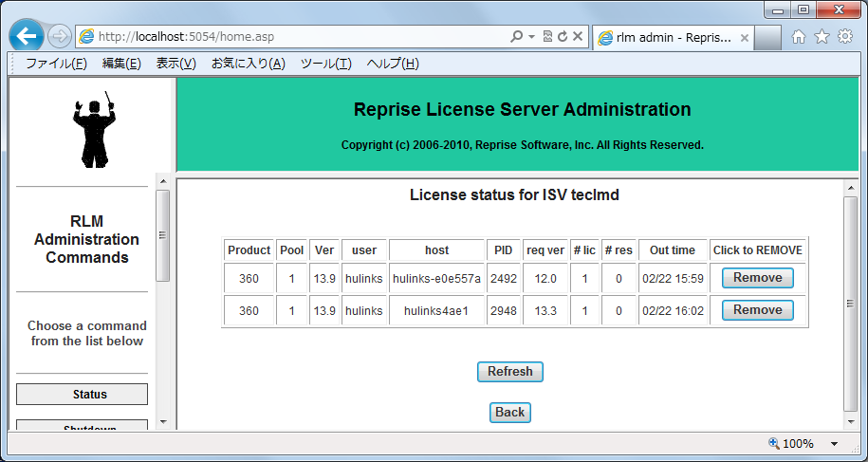
Task: Reload the page with the refresh icon
Action: 563,37
